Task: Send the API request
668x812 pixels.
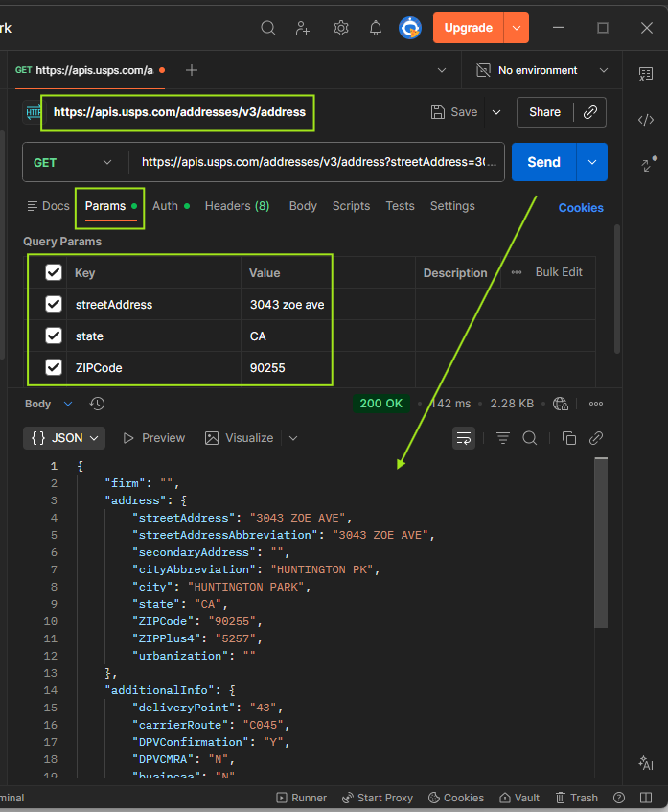Action: (543, 162)
